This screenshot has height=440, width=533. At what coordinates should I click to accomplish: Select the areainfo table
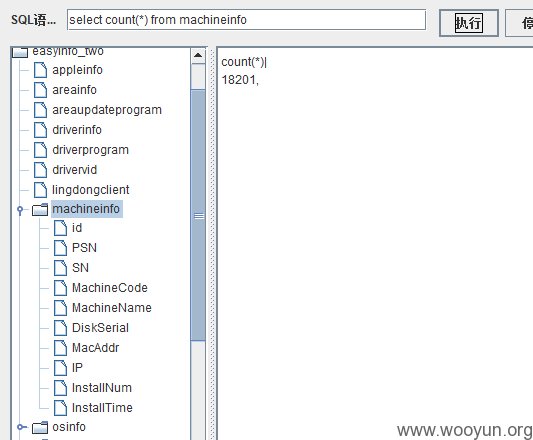[x=74, y=90]
